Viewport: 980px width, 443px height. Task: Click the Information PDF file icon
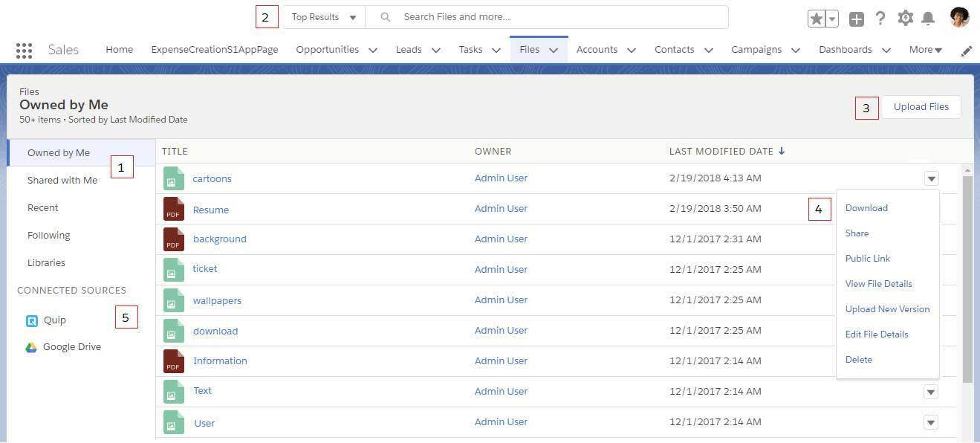pyautogui.click(x=174, y=361)
